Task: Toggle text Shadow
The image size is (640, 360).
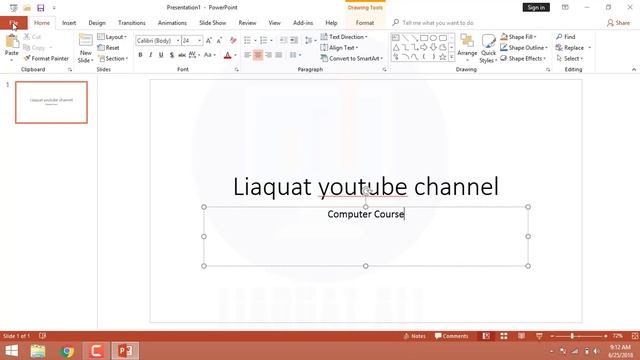Action: [x=172, y=55]
